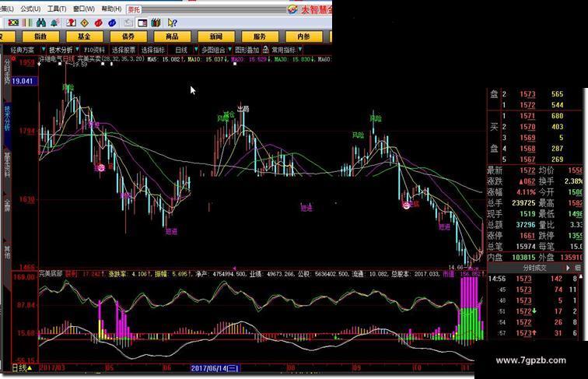
Task: Click 图形叠加 in the toolbar
Action: [x=247, y=50]
